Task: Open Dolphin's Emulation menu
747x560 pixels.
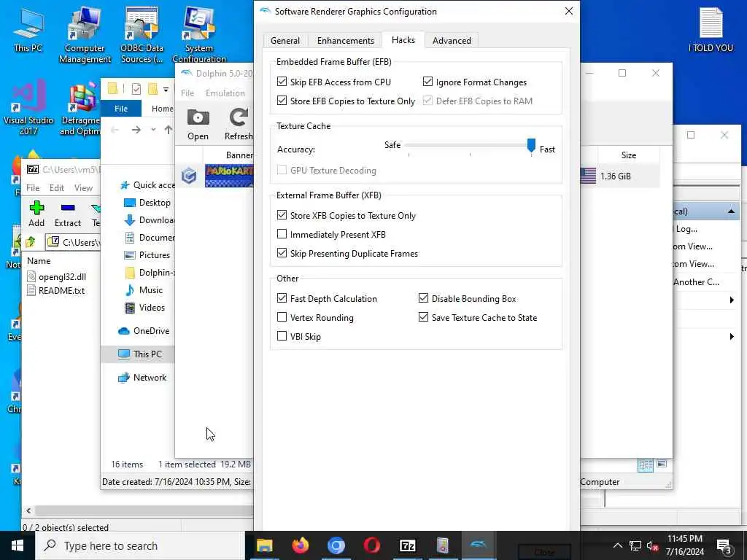Action: [x=225, y=93]
